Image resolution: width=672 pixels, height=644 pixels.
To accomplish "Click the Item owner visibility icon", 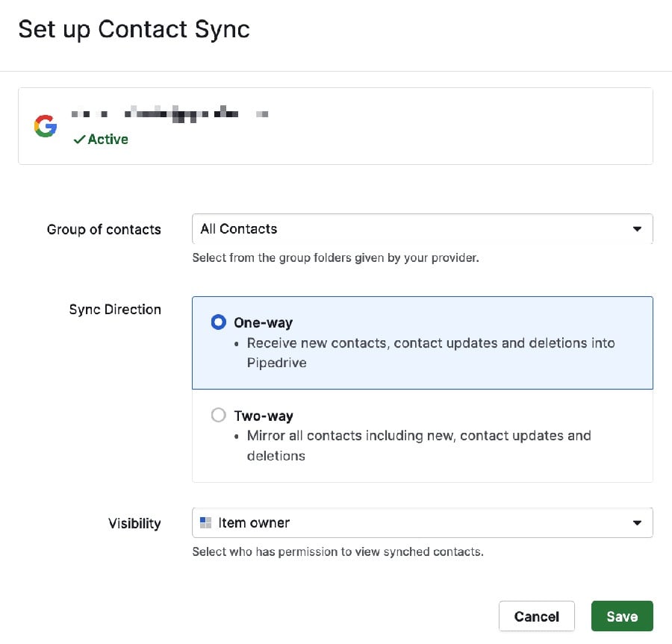I will (x=205, y=522).
